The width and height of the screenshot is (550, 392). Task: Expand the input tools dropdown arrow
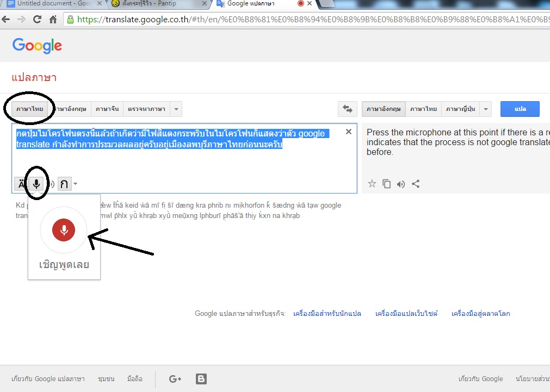tap(76, 184)
